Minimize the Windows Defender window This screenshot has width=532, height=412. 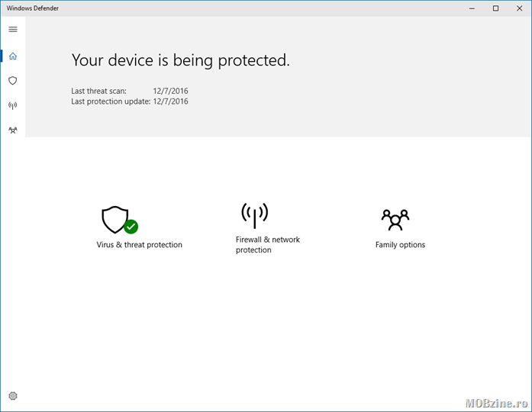pos(472,8)
